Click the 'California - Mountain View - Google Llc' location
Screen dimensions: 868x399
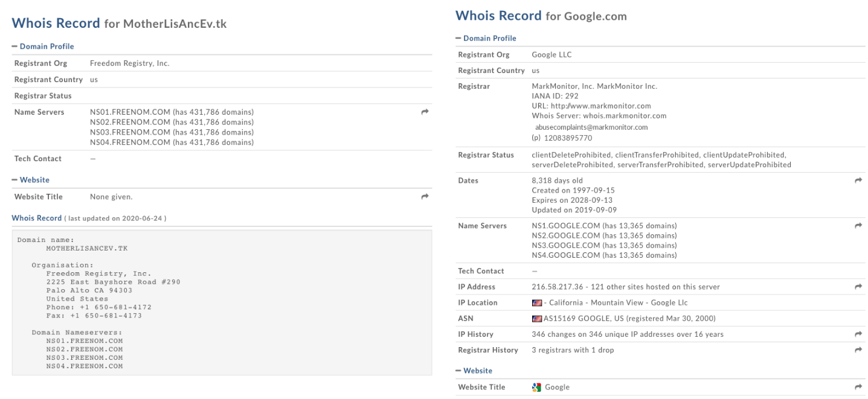pyautogui.click(x=619, y=303)
